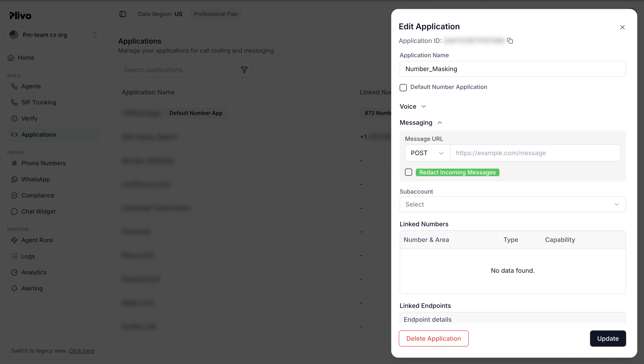Click the Redact Incoming Messages label
The height and width of the screenshot is (364, 644).
(457, 172)
